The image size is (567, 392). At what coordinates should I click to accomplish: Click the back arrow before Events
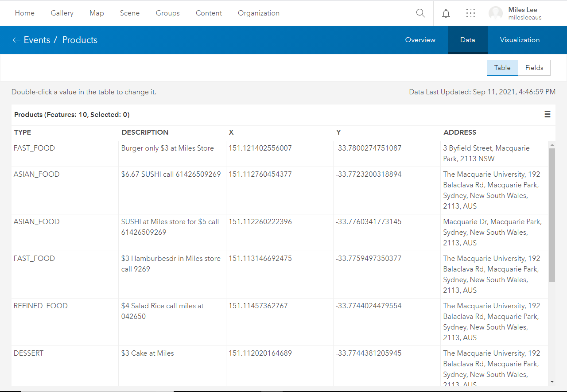click(16, 40)
